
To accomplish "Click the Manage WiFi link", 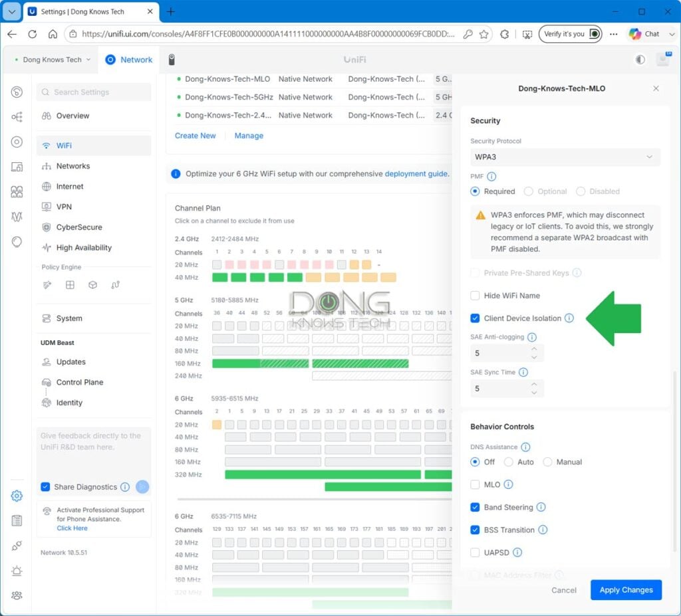I will coord(249,136).
